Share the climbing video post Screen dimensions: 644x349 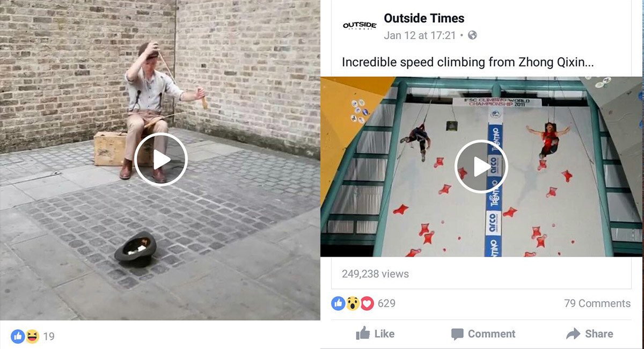coord(589,334)
